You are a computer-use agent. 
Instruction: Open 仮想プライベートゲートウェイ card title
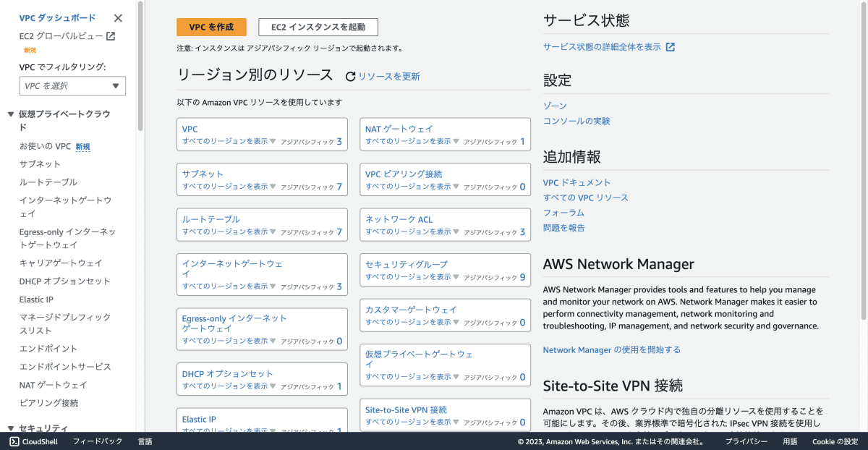[x=419, y=359]
